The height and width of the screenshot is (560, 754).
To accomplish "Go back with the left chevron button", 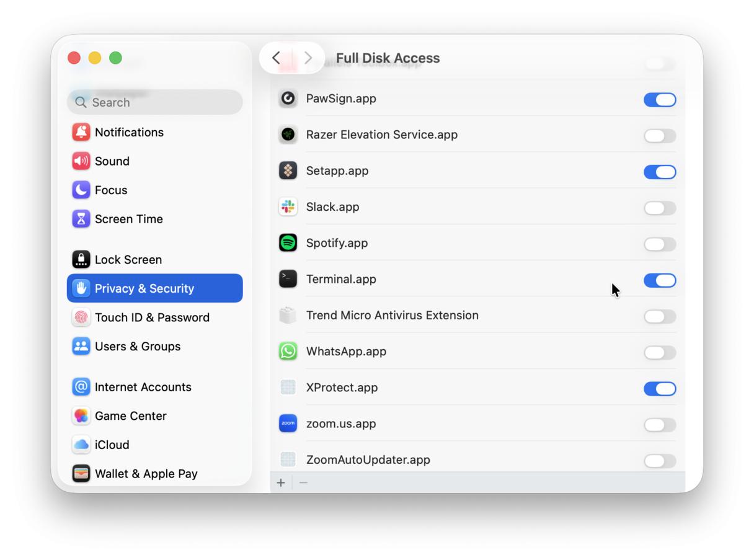I will 277,58.
